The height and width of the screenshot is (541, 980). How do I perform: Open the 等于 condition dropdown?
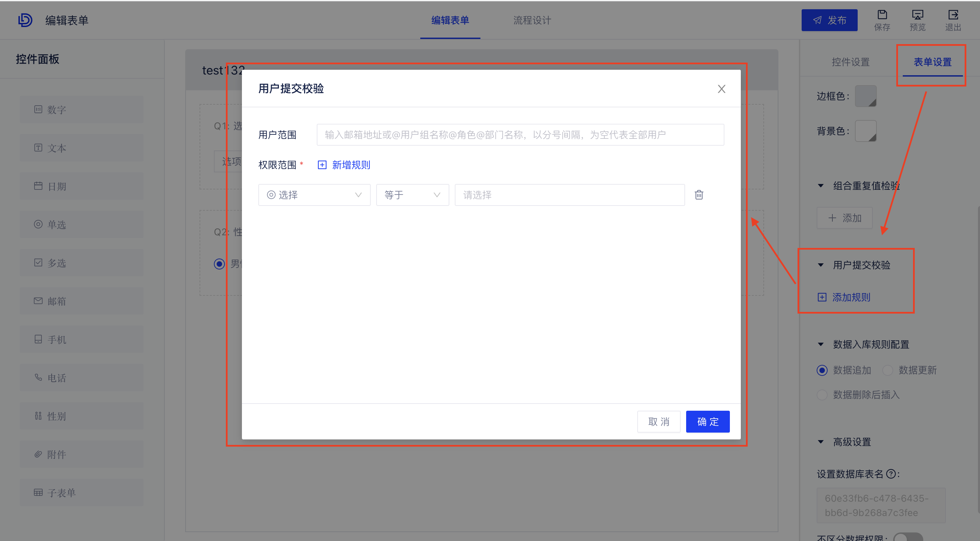coord(412,195)
